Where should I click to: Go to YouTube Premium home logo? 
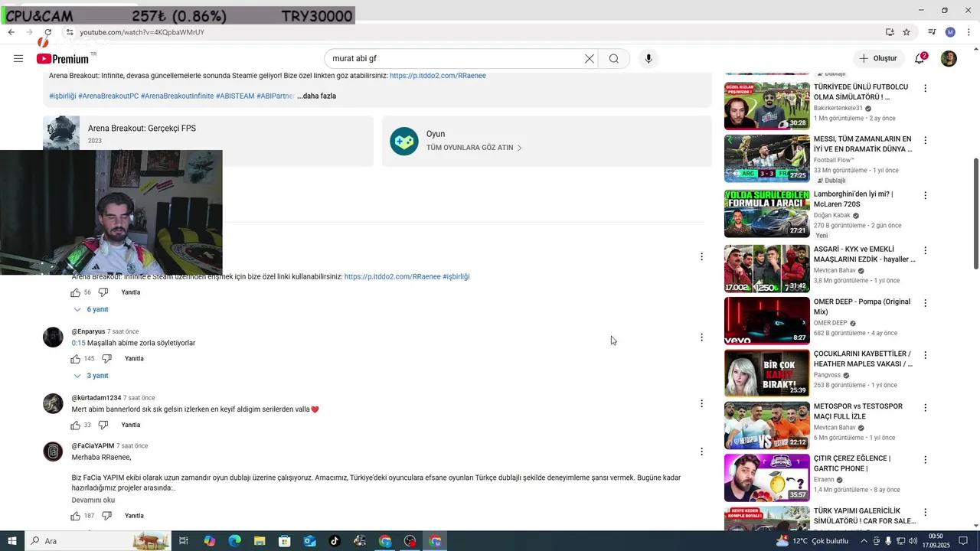62,59
